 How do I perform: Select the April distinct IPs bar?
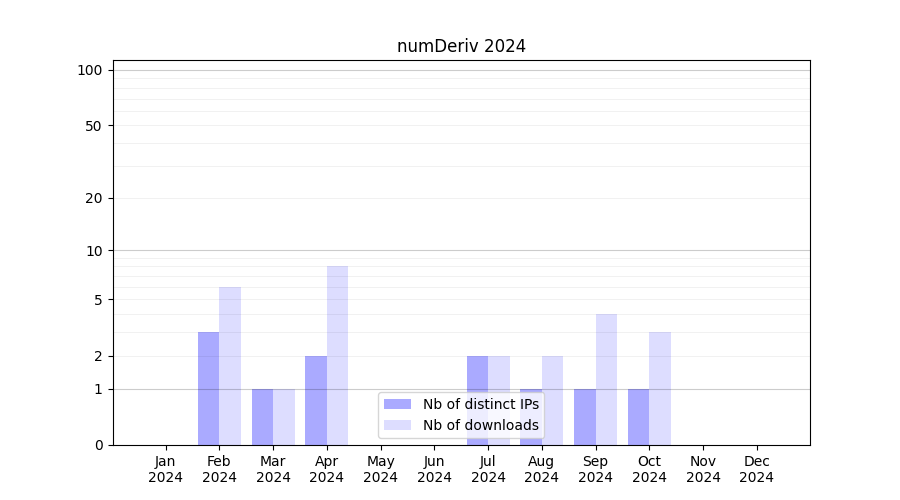[x=316, y=400]
